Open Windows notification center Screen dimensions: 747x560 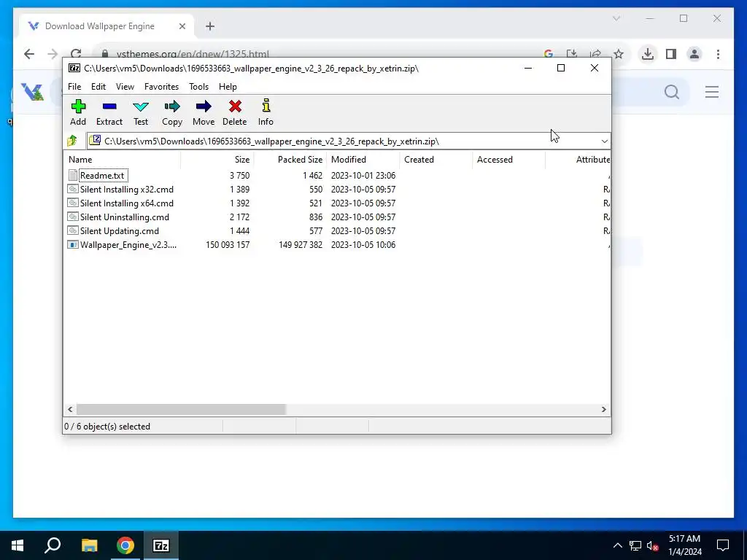(x=723, y=545)
